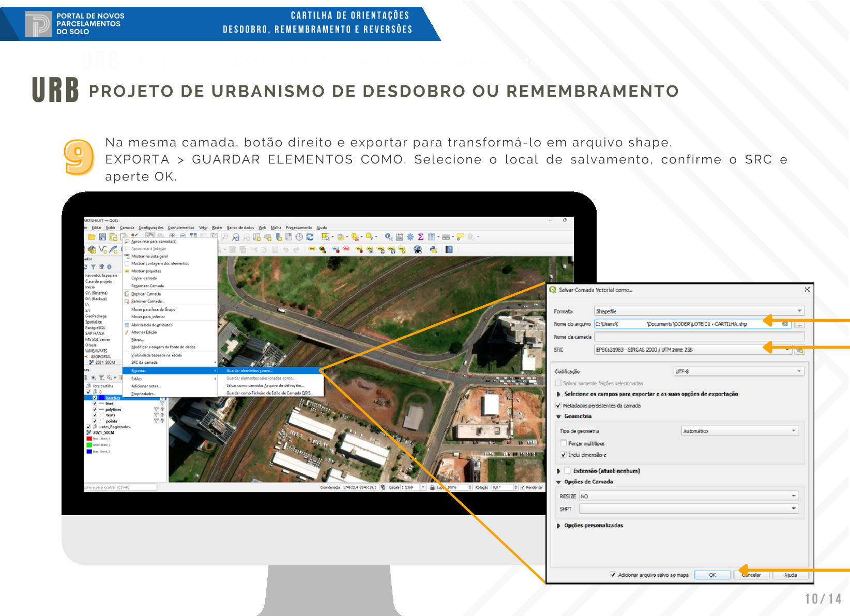Click the select CRS icon beside SRC
This screenshot has width=850, height=616.
coord(800,350)
